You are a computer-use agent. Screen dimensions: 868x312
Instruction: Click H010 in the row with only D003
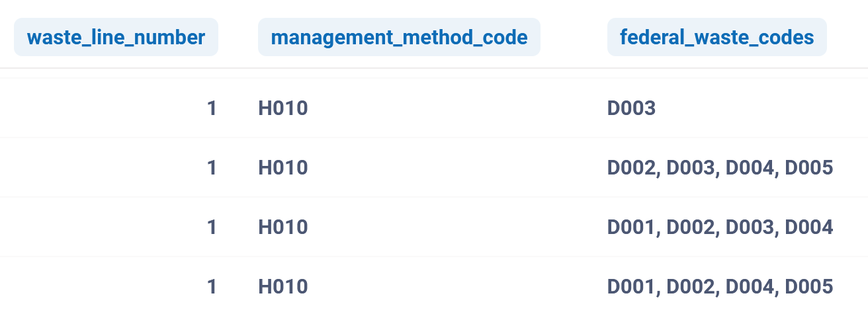point(283,108)
